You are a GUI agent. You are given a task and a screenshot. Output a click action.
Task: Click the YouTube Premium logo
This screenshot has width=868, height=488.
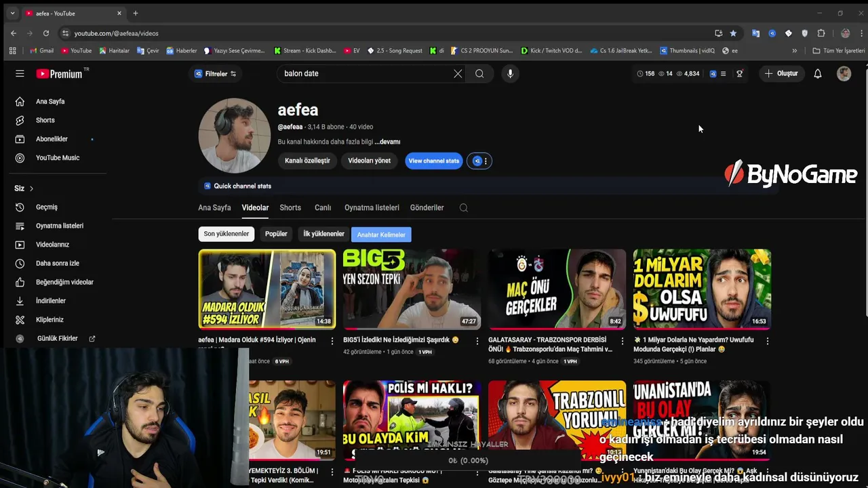pos(60,73)
